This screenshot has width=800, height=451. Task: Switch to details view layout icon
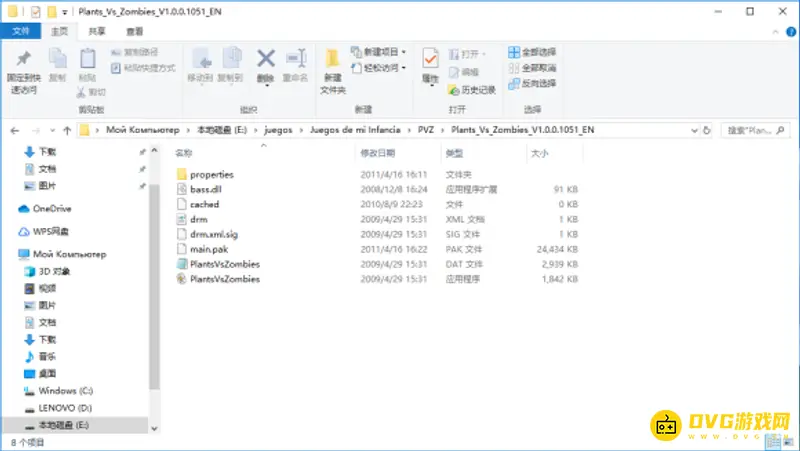(772, 442)
